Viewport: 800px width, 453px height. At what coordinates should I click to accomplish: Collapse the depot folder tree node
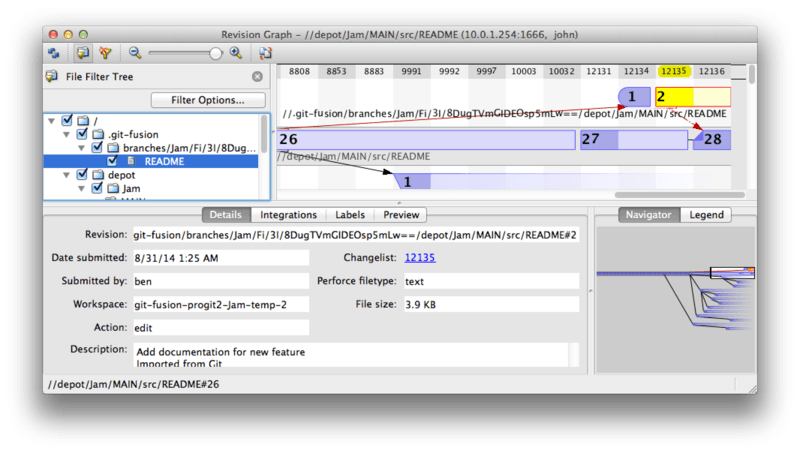66,174
